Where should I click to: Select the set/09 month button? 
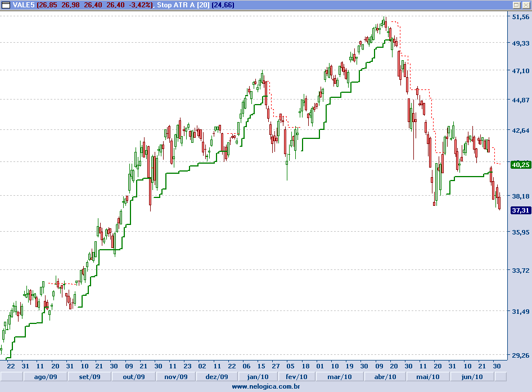click(x=89, y=377)
